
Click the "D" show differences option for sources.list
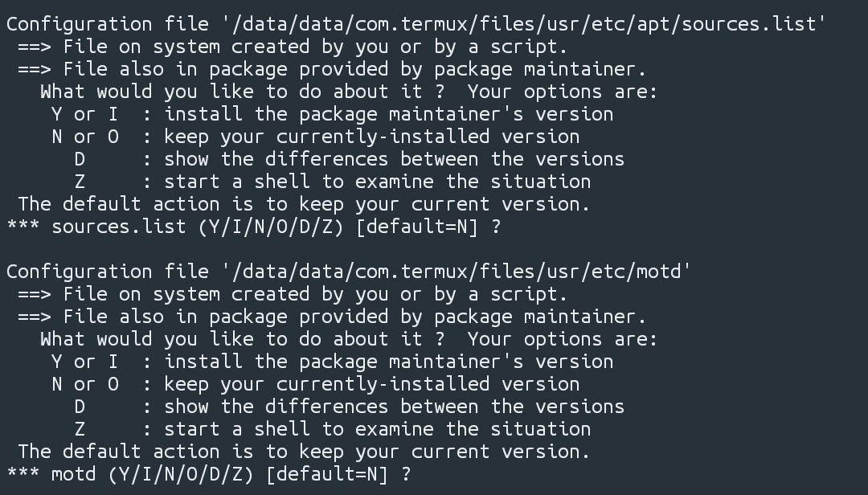click(80, 159)
